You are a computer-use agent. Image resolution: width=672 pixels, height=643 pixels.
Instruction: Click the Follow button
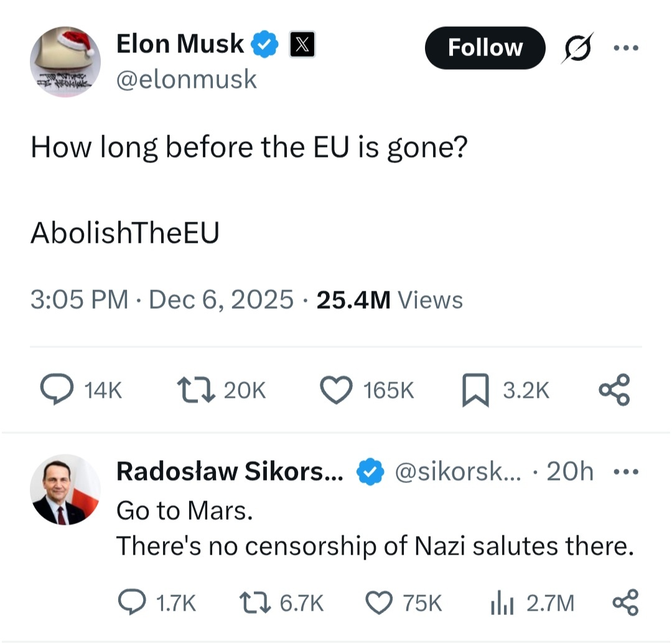point(485,48)
